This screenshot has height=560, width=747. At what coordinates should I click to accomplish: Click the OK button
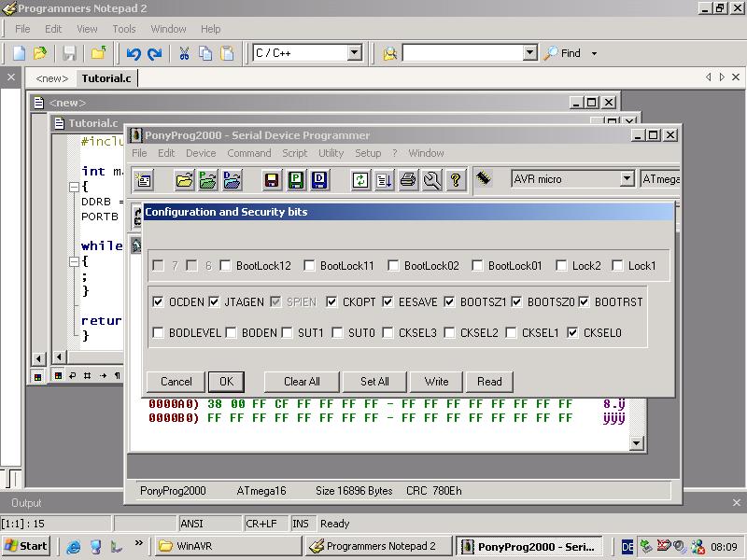click(226, 382)
